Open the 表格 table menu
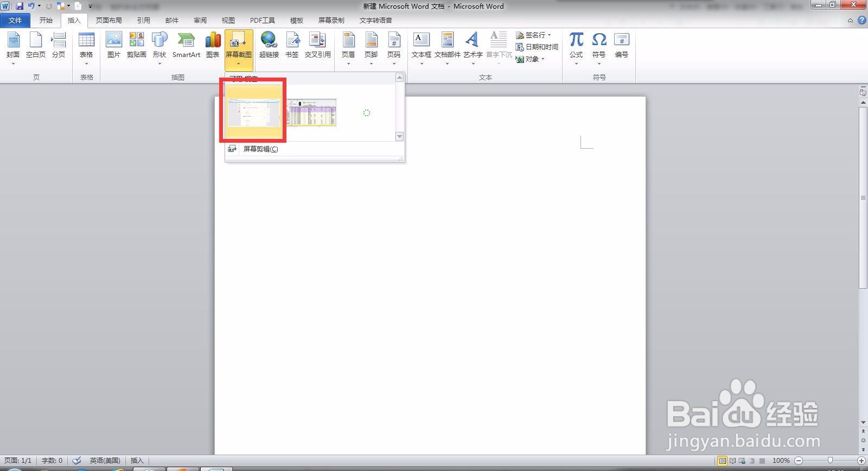This screenshot has width=868, height=471. pos(86,48)
